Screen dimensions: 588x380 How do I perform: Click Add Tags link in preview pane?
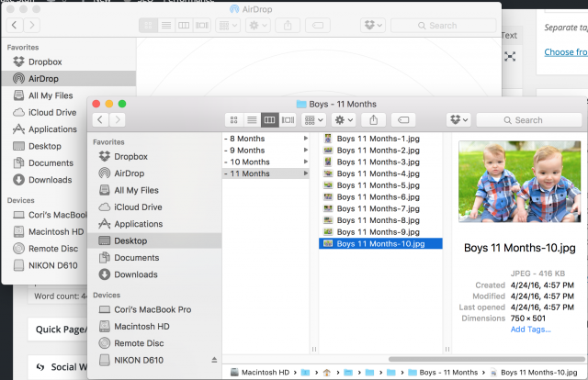pos(530,330)
